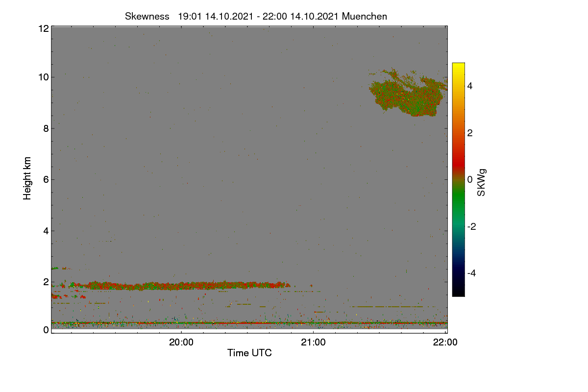Click the yellow top of the colorbar
The width and height of the screenshot is (588, 392).
tap(458, 67)
